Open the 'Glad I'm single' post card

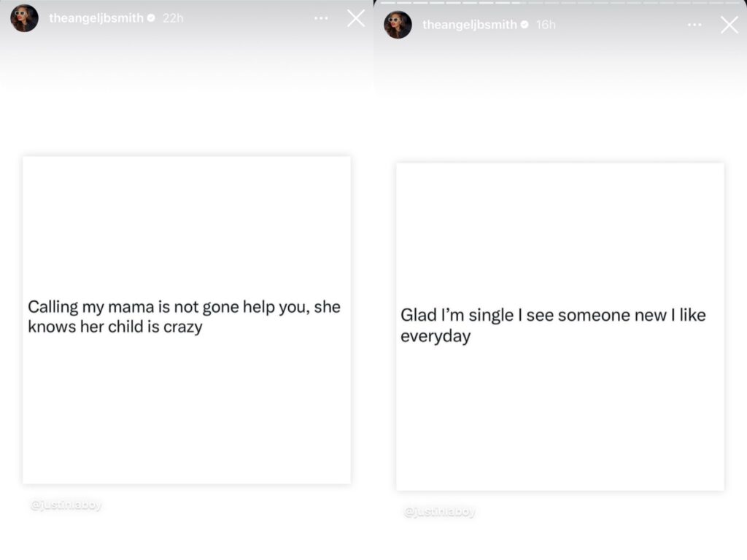click(560, 327)
